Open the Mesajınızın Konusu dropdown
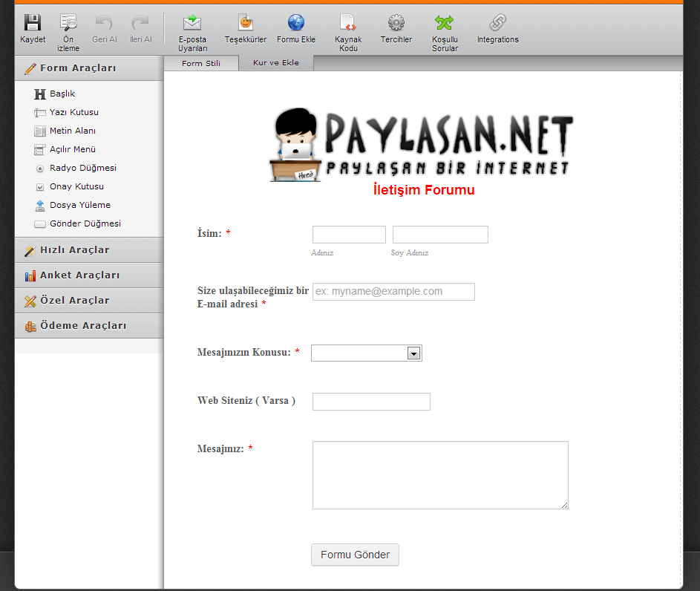700x591 pixels. point(367,353)
